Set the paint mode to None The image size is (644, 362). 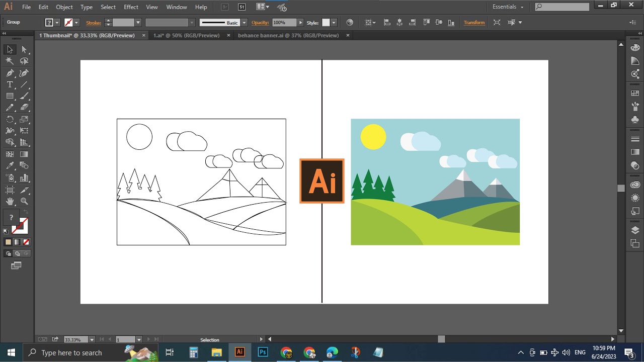click(x=26, y=242)
